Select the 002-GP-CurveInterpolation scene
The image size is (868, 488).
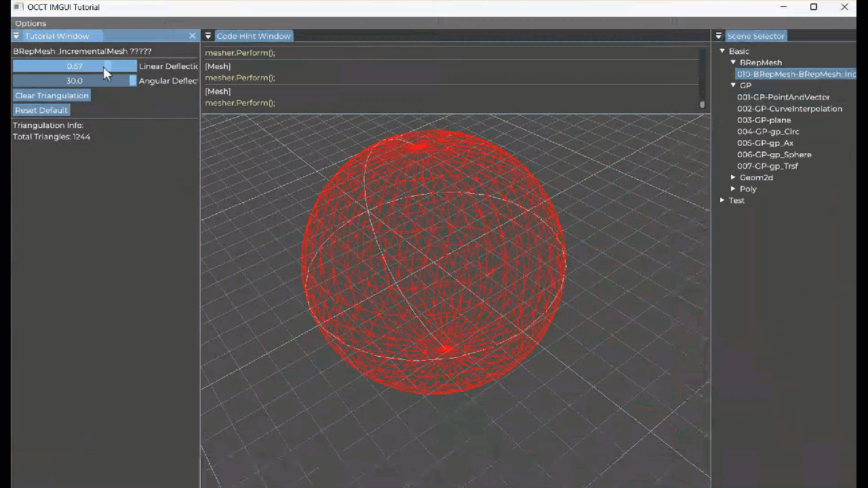789,108
